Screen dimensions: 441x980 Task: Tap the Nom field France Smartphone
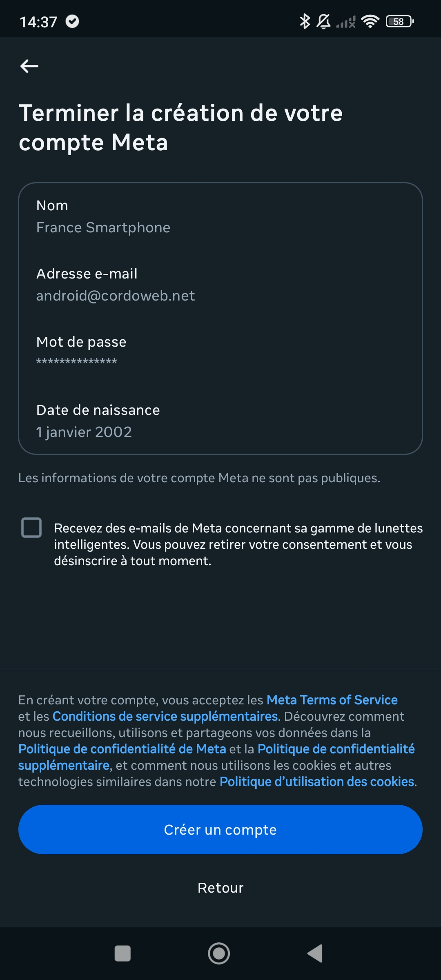(x=103, y=227)
